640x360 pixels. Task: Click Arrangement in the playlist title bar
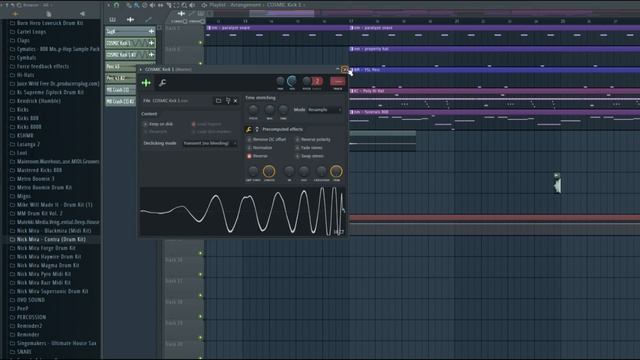pyautogui.click(x=246, y=5)
